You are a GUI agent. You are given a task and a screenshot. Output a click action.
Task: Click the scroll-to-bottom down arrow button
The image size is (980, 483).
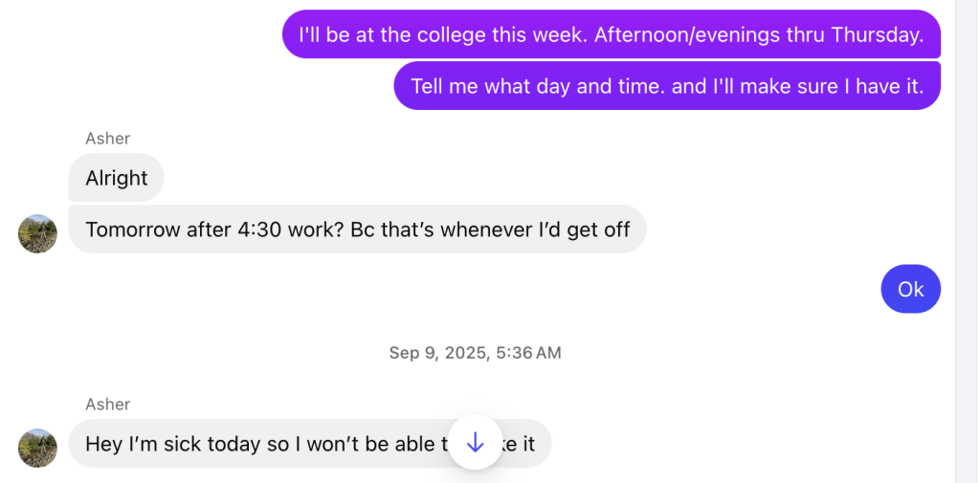click(x=476, y=443)
